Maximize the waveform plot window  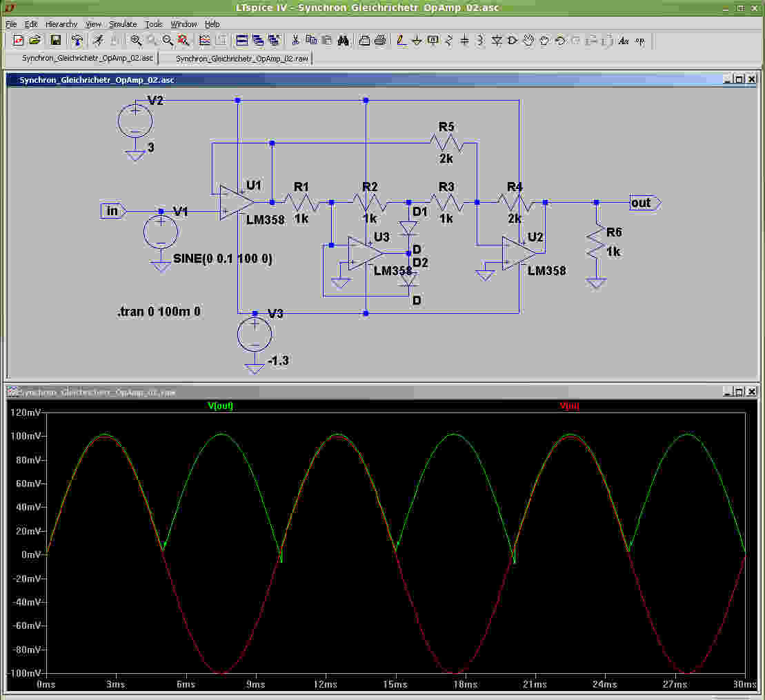point(740,392)
